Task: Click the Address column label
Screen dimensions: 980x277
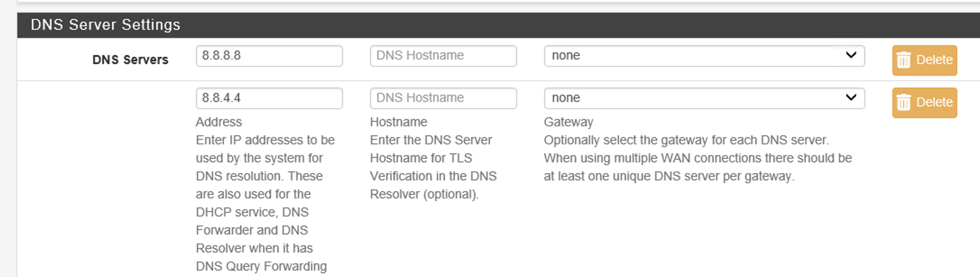Action: pos(219,122)
